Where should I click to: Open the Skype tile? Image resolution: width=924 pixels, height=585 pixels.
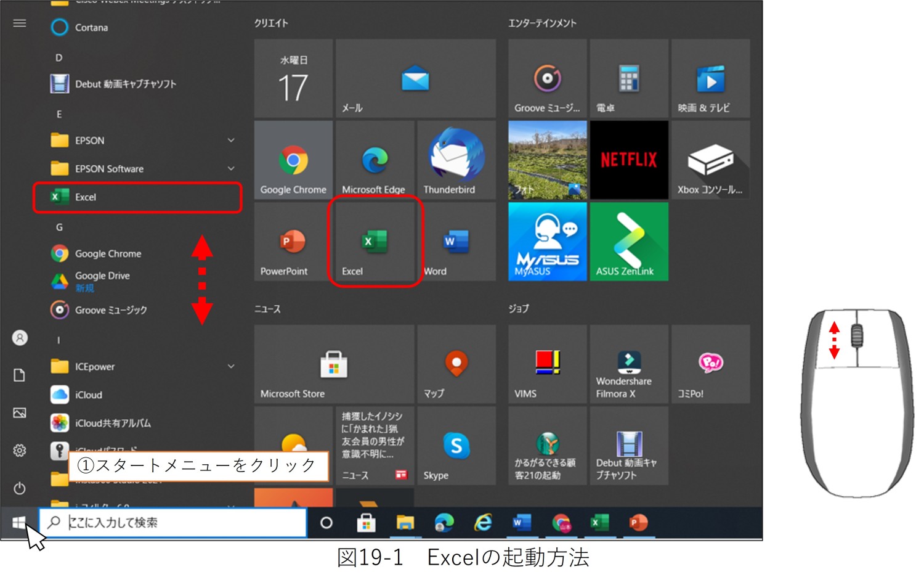pyautogui.click(x=456, y=446)
